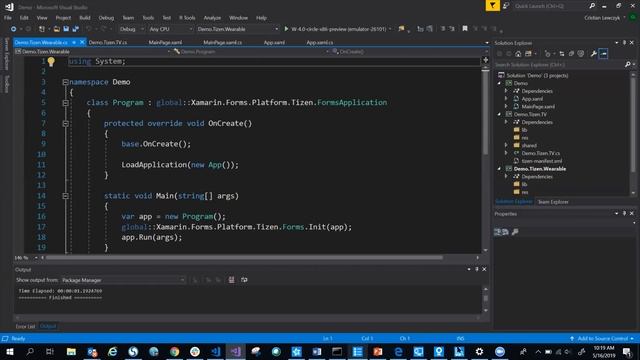Select tizen-manifest.xml in Solution Explorer
The width and height of the screenshot is (640, 360).
[x=542, y=161]
